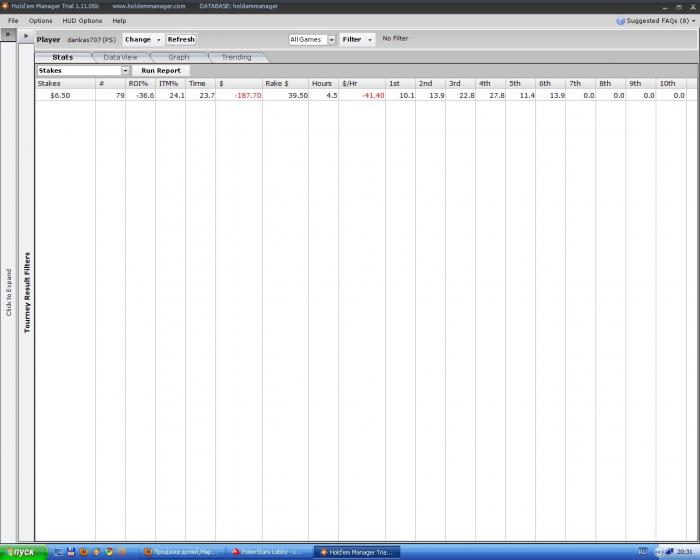Click the 3rd place column header
Image resolution: width=700 pixels, height=560 pixels.
click(460, 84)
